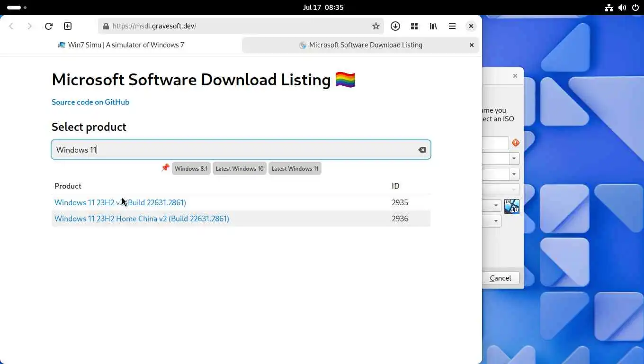This screenshot has width=644, height=364.
Task: Click the name text field in dialog
Action: 495,143
